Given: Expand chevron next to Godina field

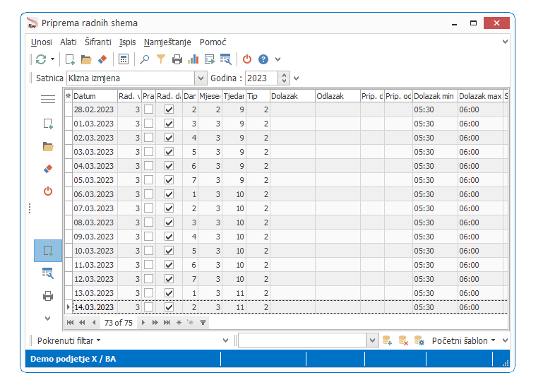Looking at the screenshot, I should point(296,78).
